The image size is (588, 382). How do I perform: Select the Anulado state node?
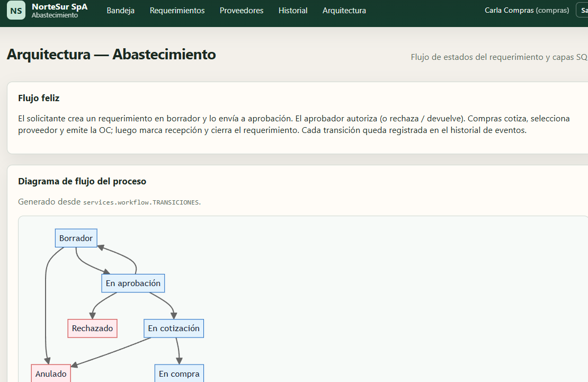click(51, 374)
